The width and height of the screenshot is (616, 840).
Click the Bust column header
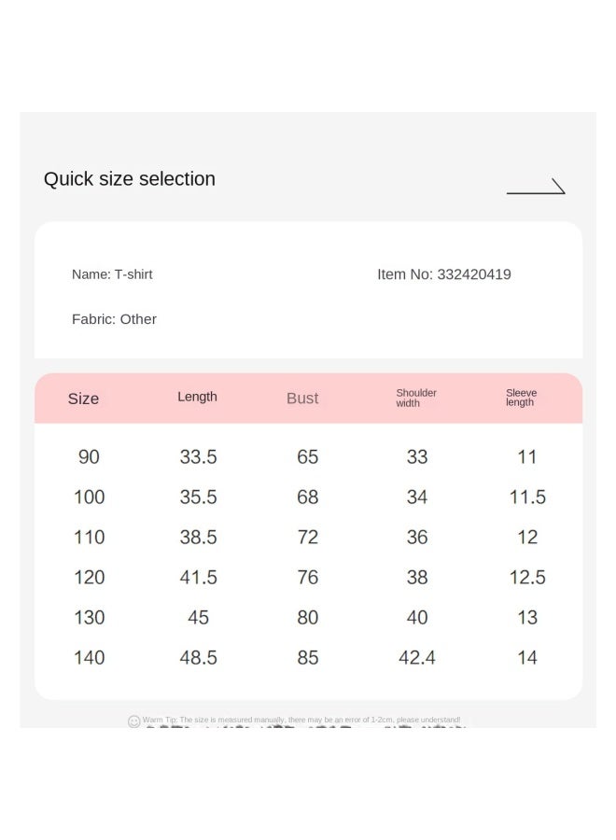tap(302, 398)
